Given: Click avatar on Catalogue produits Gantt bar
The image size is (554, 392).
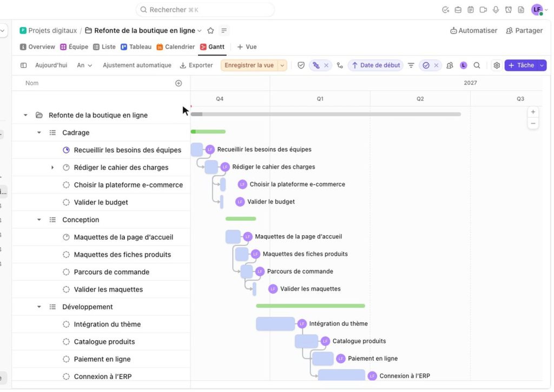Looking at the screenshot, I should pyautogui.click(x=325, y=341).
